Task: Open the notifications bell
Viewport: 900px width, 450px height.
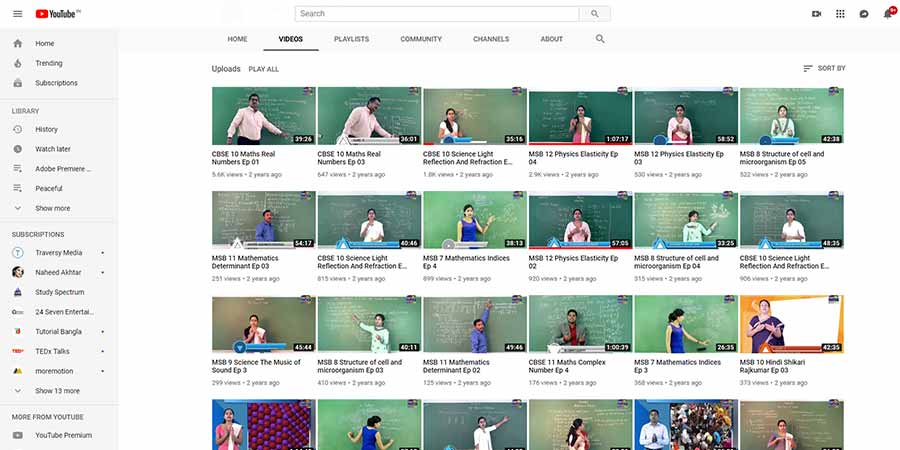Action: (887, 14)
